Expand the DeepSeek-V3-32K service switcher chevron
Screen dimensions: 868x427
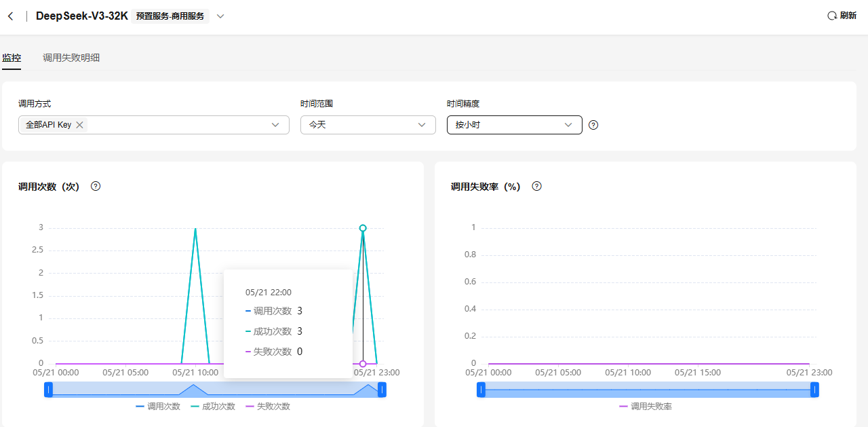220,16
